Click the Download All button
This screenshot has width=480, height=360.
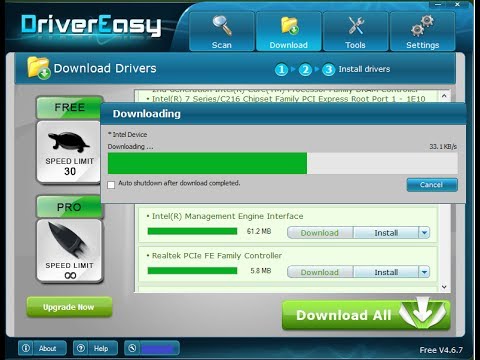(366, 315)
